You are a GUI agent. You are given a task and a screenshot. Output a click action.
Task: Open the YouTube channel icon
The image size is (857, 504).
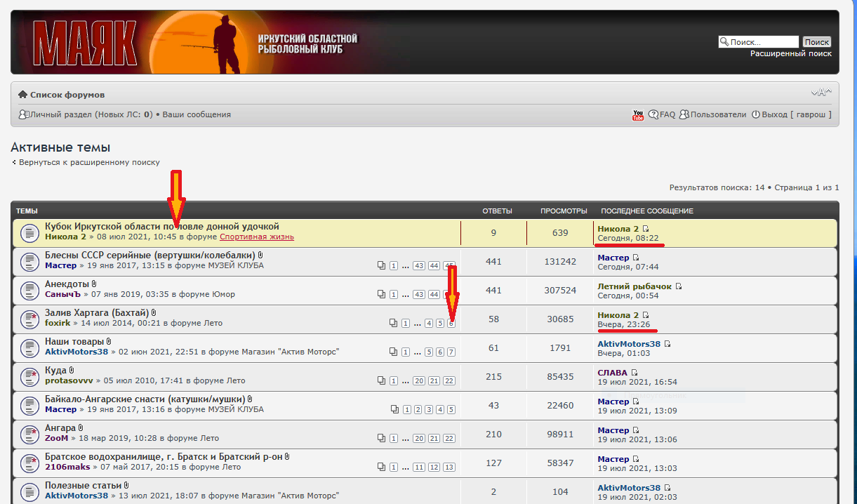click(638, 114)
